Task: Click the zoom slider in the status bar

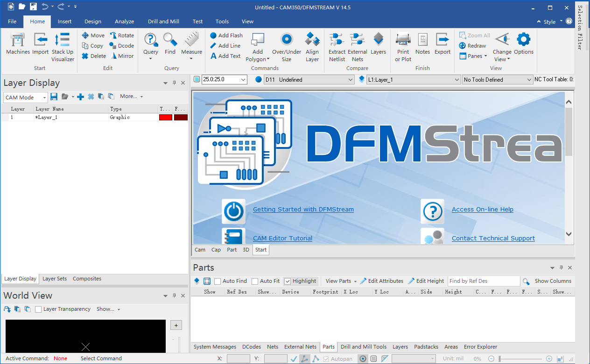Action: pos(520,359)
